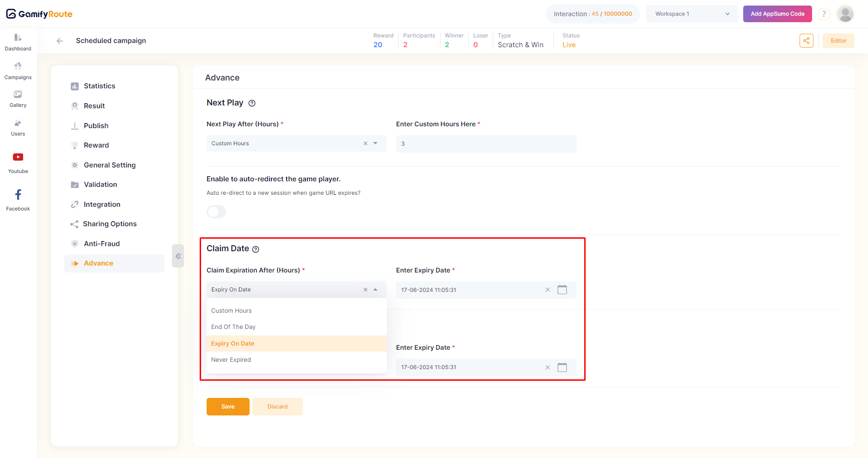
Task: Click the Claim Date help info icon
Action: pos(256,249)
